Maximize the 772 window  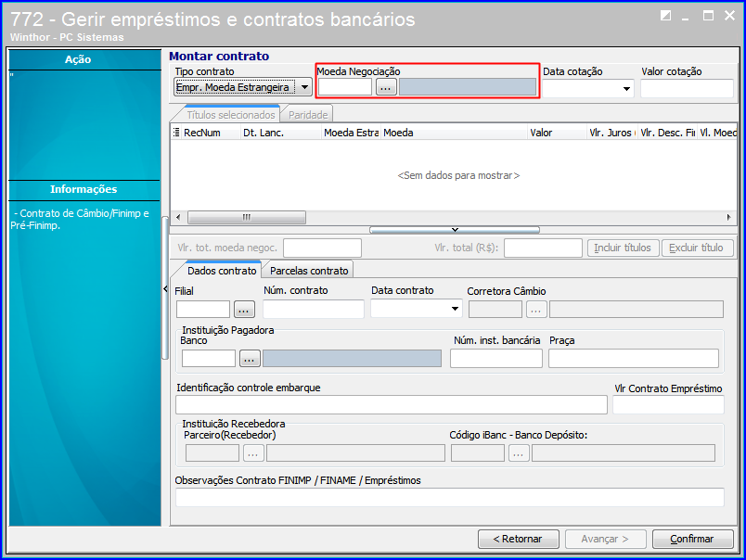pyautogui.click(x=708, y=16)
